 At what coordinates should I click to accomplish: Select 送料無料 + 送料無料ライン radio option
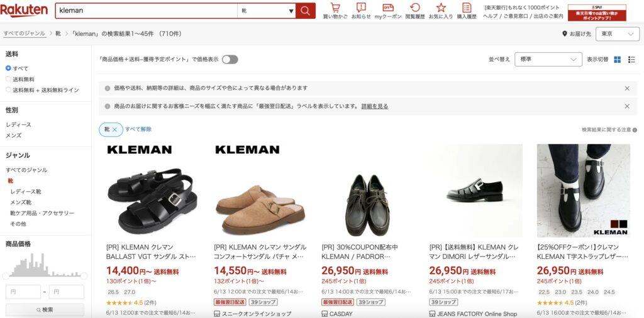[8, 90]
